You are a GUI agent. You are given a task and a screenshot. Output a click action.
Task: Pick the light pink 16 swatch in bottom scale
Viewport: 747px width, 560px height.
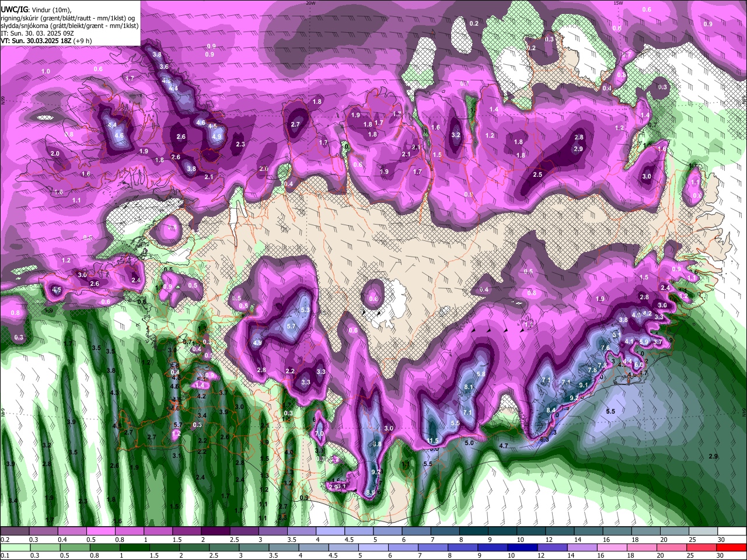[612, 547]
